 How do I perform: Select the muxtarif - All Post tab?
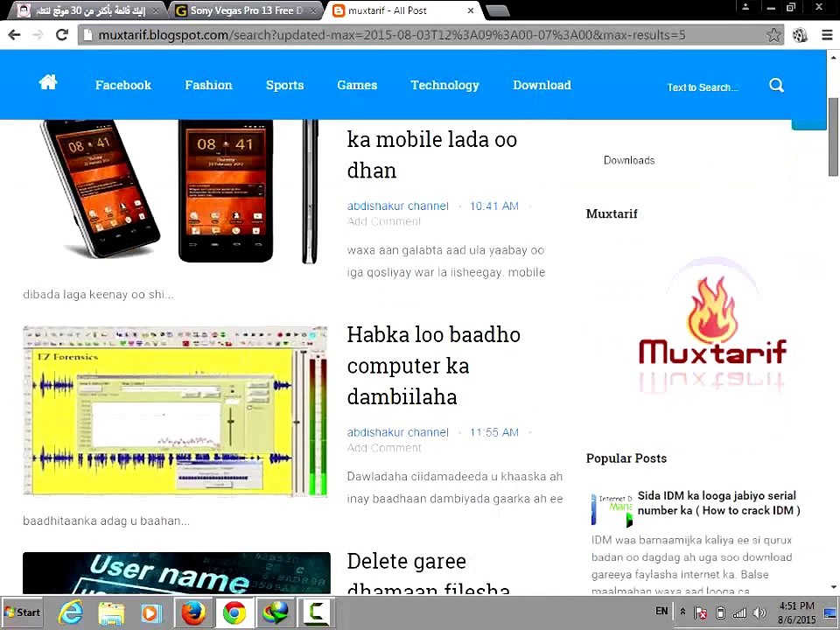pyautogui.click(x=402, y=10)
